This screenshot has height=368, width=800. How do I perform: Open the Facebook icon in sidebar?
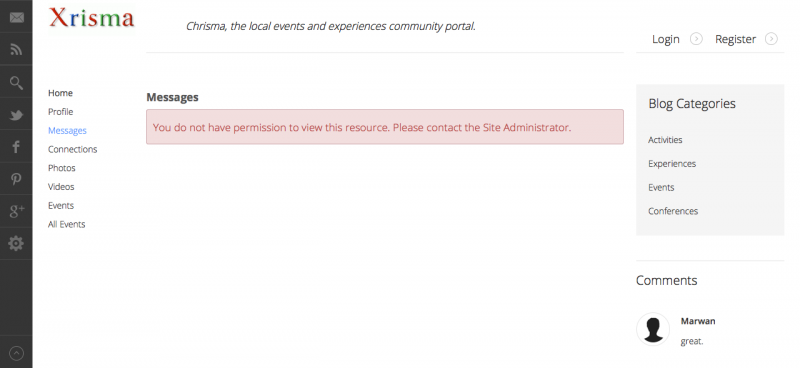pyautogui.click(x=16, y=148)
